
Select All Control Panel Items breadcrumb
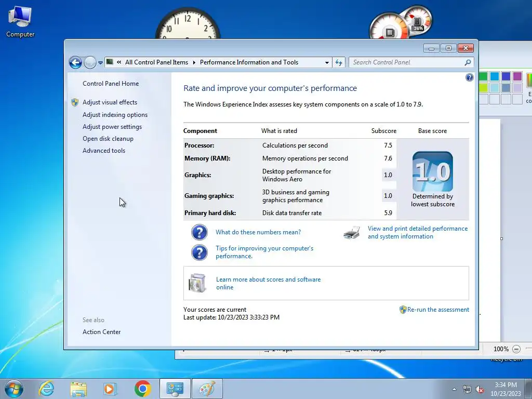pyautogui.click(x=156, y=62)
